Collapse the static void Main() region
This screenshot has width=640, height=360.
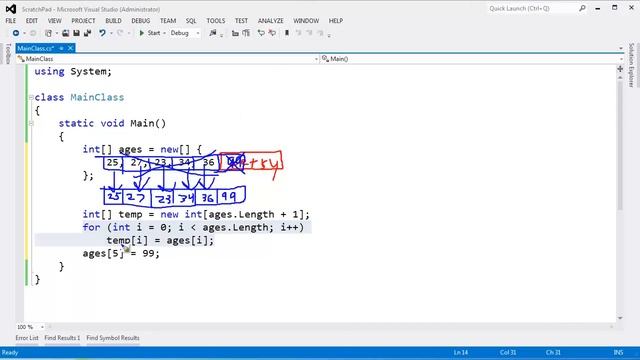pos(31,123)
